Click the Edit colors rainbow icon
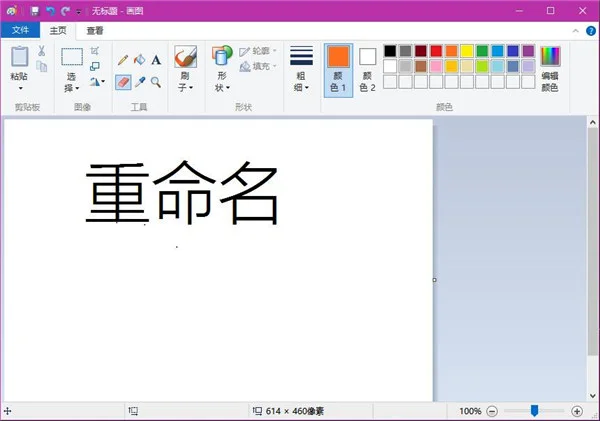 550,57
